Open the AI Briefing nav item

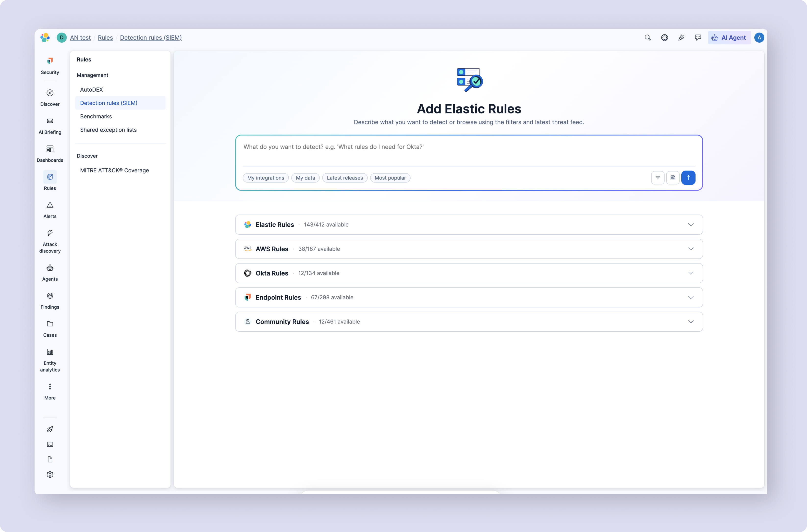point(50,126)
